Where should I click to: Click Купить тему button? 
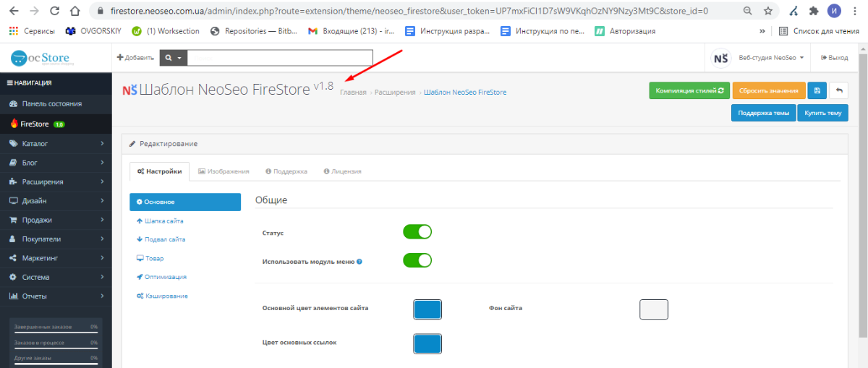pyautogui.click(x=823, y=113)
